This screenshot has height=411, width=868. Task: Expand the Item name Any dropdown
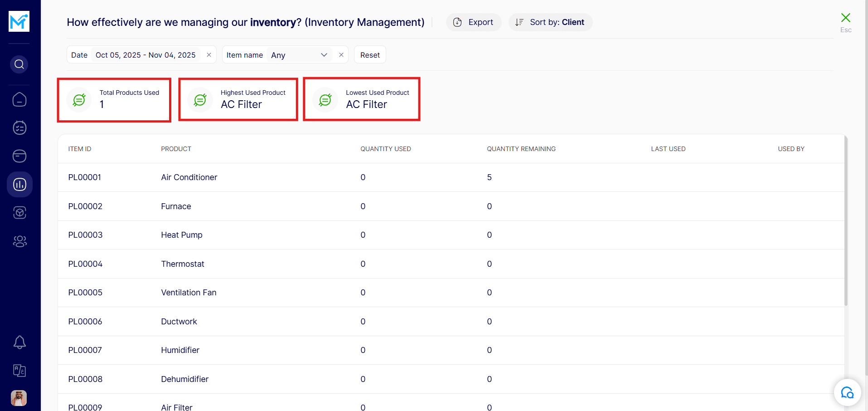tap(299, 55)
